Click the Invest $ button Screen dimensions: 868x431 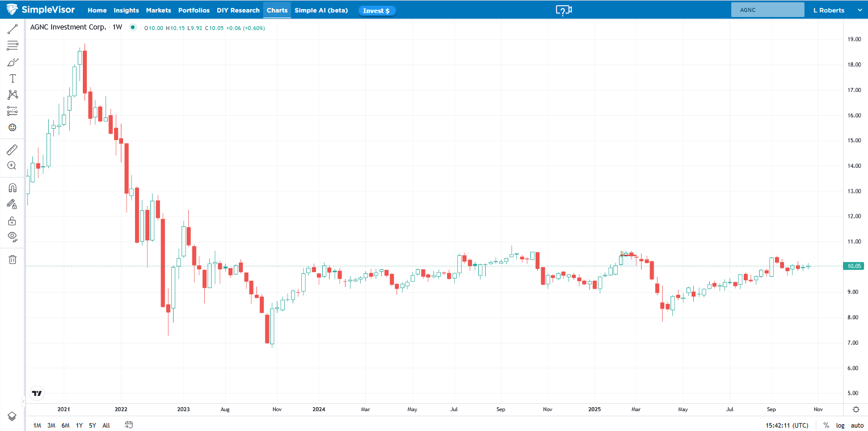click(377, 11)
